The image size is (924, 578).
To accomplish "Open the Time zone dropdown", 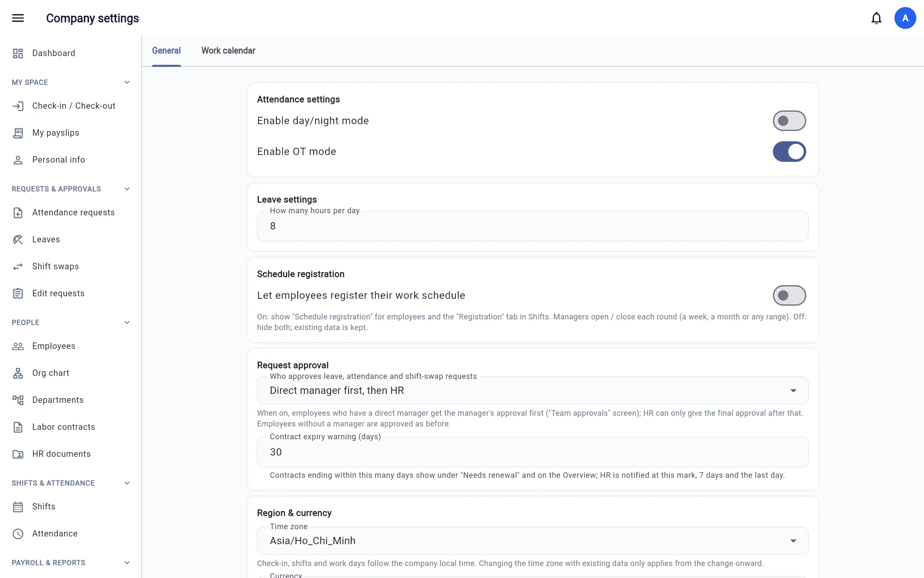I will [x=533, y=541].
